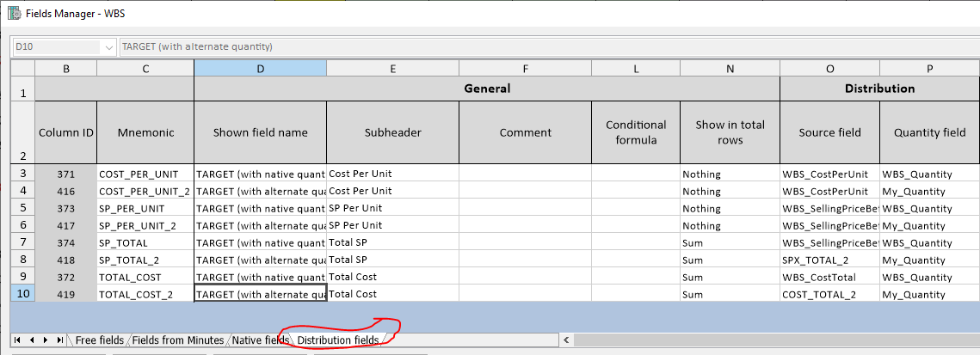Click the Fields Manager window icon
The height and width of the screenshot is (355, 980).
14,15
